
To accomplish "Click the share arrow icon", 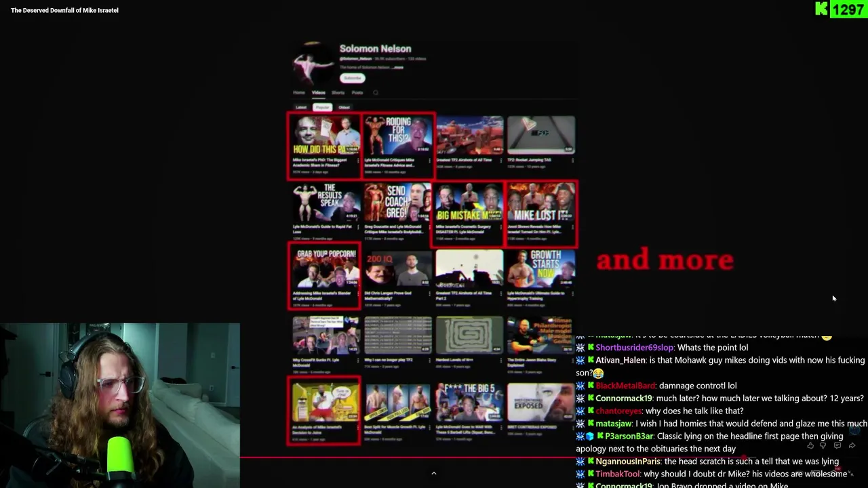I will tap(852, 445).
